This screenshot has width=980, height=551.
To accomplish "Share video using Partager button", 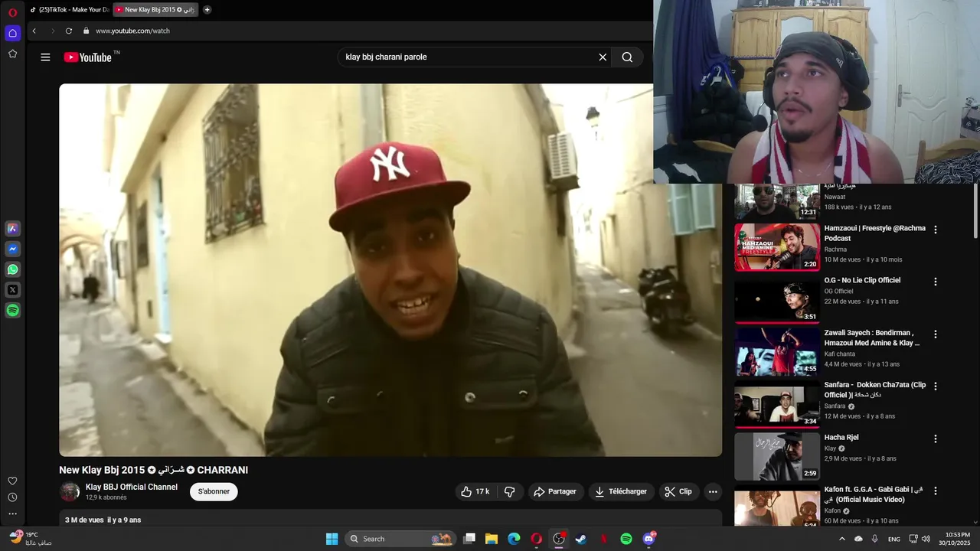I will tap(556, 491).
